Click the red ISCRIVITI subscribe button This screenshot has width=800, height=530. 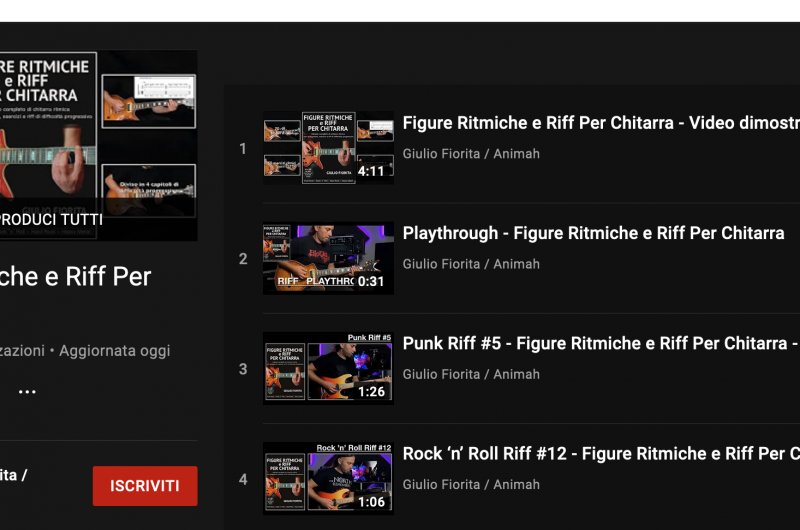(145, 486)
